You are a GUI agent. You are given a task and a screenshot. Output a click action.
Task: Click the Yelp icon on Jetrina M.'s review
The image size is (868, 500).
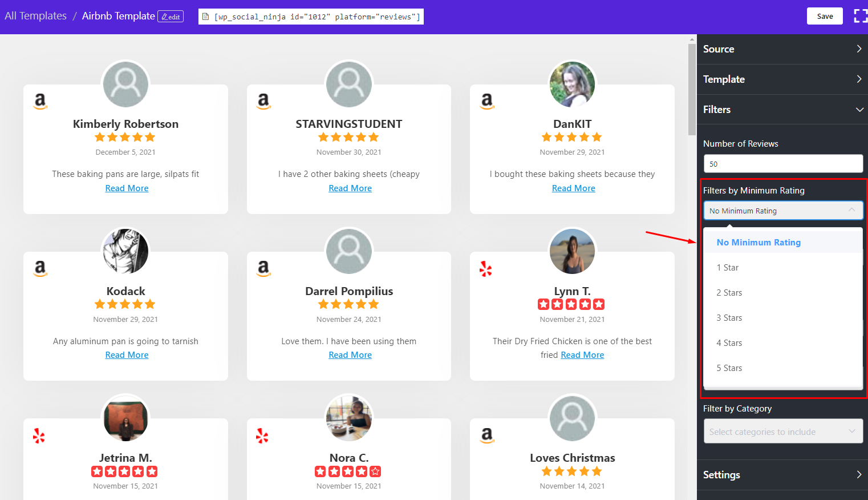39,436
